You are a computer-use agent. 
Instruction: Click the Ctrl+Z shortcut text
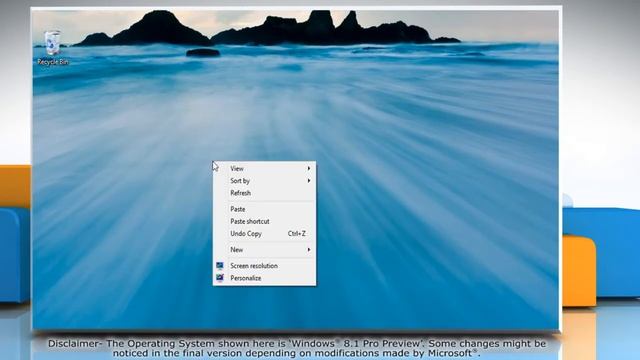297,233
